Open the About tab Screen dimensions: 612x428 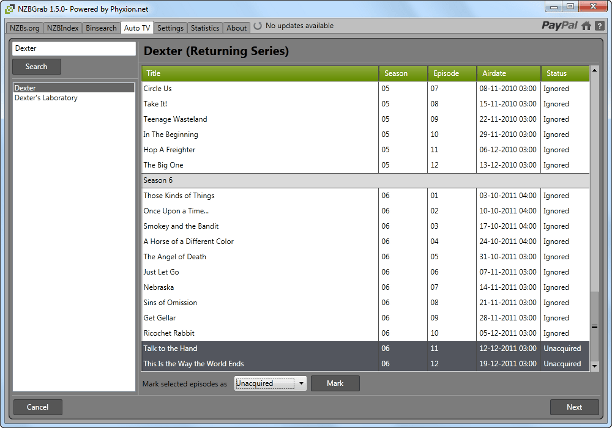pos(237,28)
